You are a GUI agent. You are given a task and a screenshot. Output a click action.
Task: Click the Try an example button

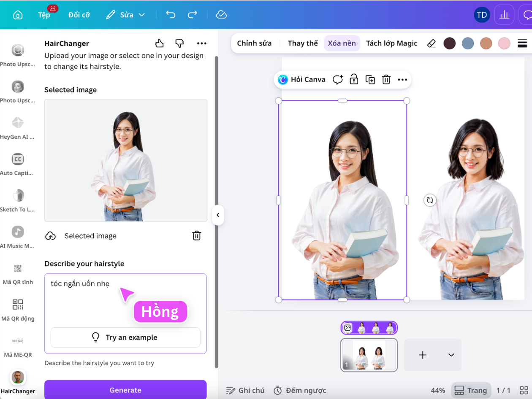[x=125, y=337]
